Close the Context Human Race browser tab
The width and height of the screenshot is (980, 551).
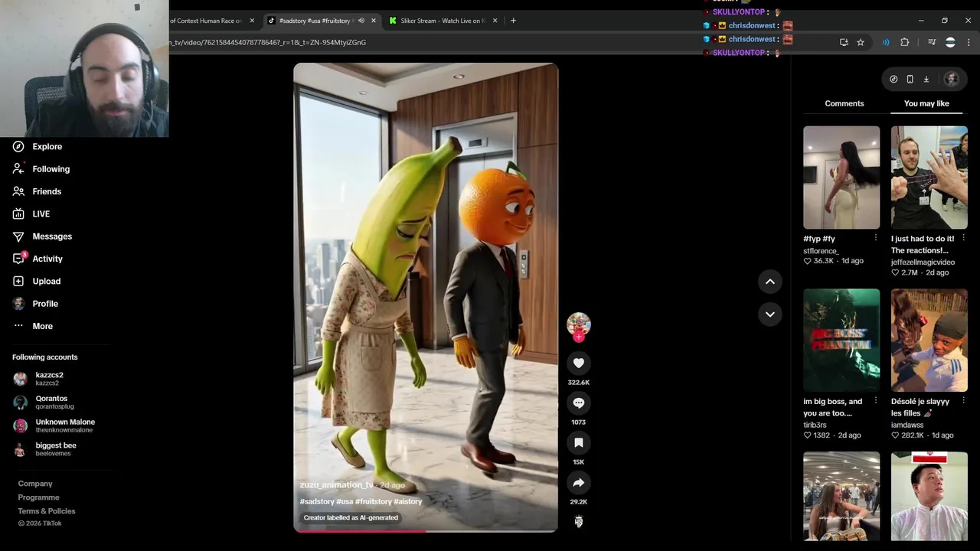pos(253,21)
